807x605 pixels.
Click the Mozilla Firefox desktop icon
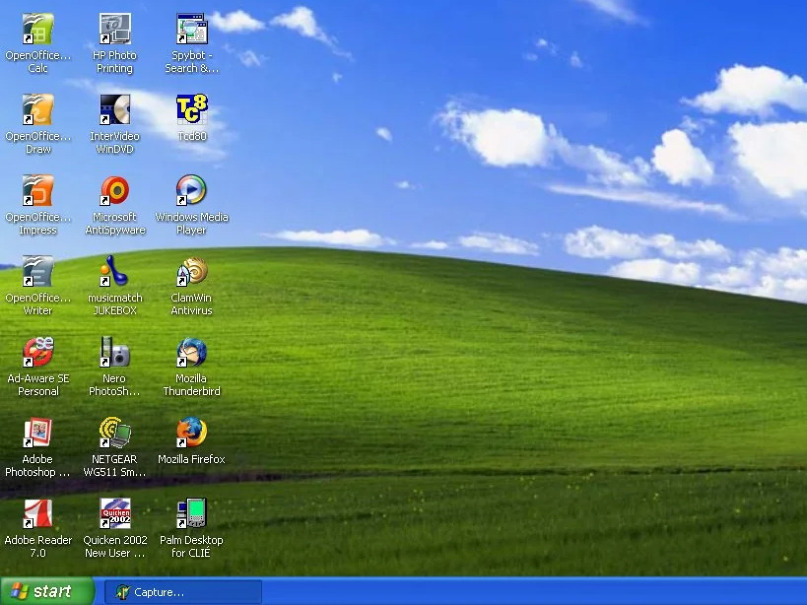coord(191,433)
